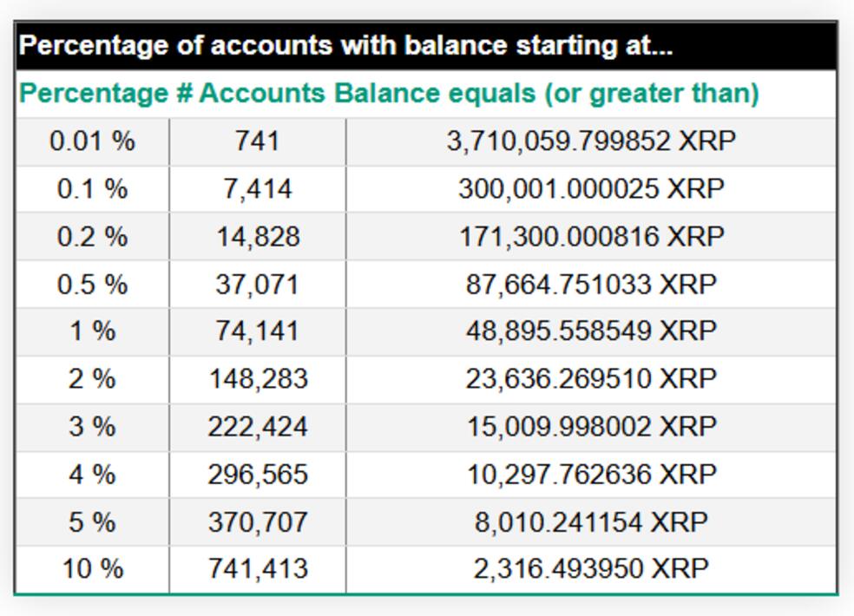
Task: Select the 0.2 % row label
Action: coord(92,237)
